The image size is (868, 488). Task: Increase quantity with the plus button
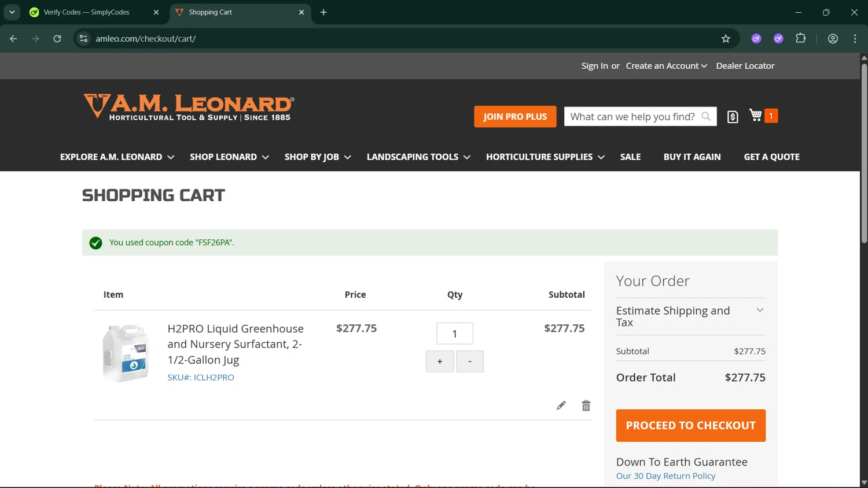(x=440, y=361)
